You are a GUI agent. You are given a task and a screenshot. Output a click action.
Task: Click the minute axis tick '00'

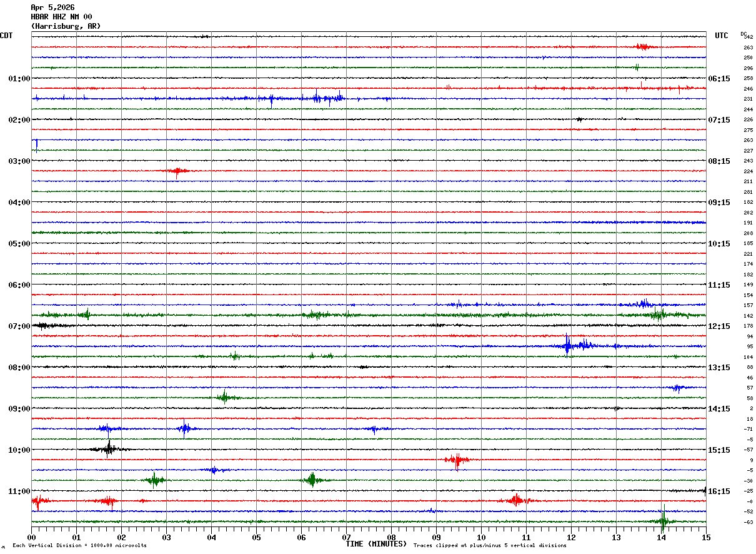tap(31, 537)
